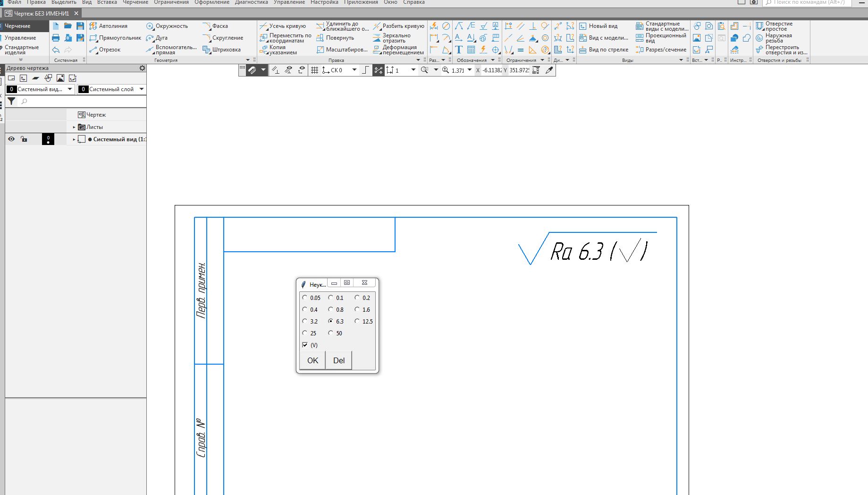
Task: Click the eyedropper properties icon
Action: pos(549,70)
